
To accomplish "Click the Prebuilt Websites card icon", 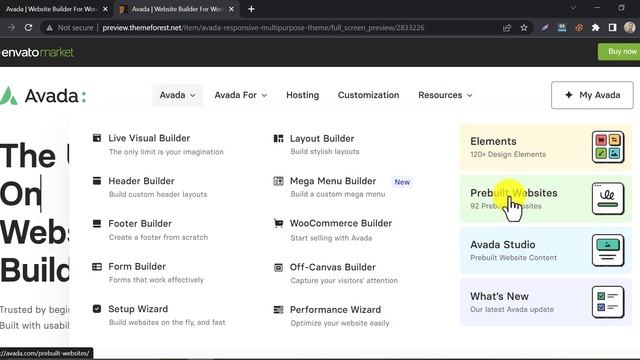I will pos(608,199).
